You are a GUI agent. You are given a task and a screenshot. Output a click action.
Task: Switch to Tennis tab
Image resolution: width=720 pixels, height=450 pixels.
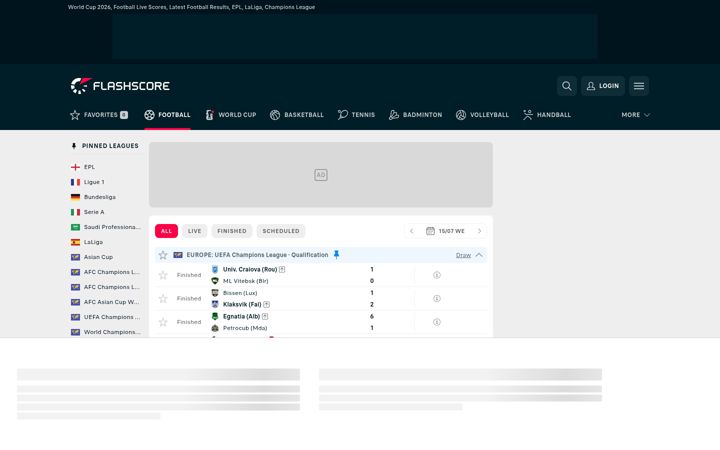tap(356, 115)
